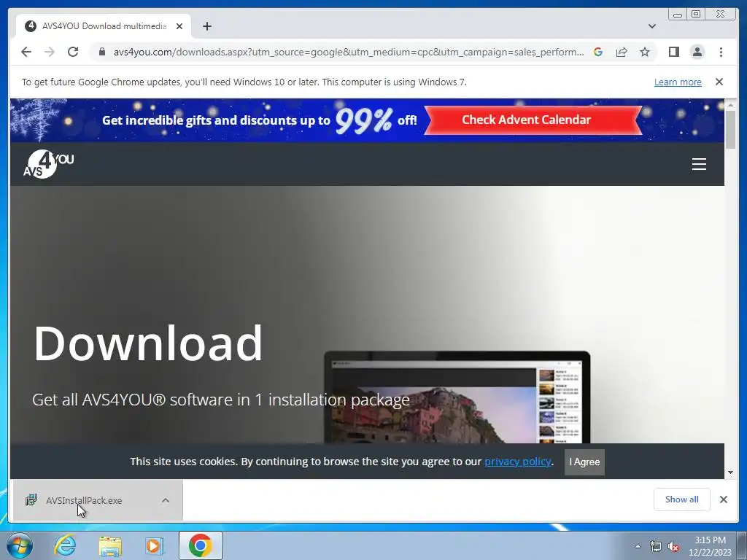Open Windows Explorer from the taskbar
This screenshot has width=747, height=560.
(x=110, y=545)
